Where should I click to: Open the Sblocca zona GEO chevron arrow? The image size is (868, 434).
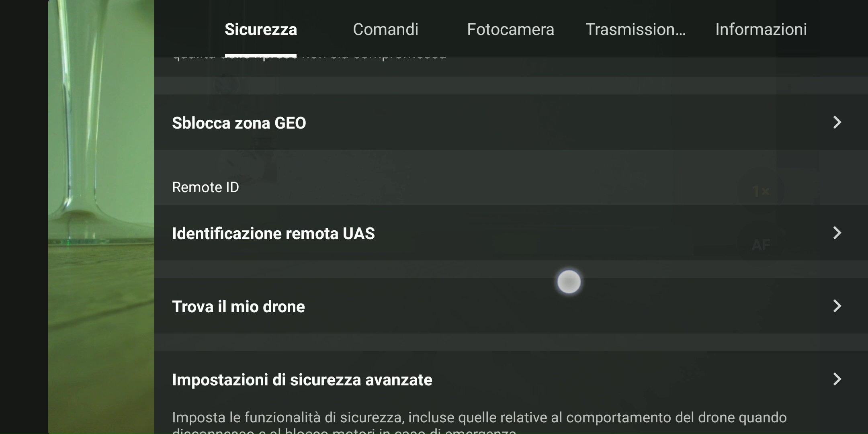837,122
